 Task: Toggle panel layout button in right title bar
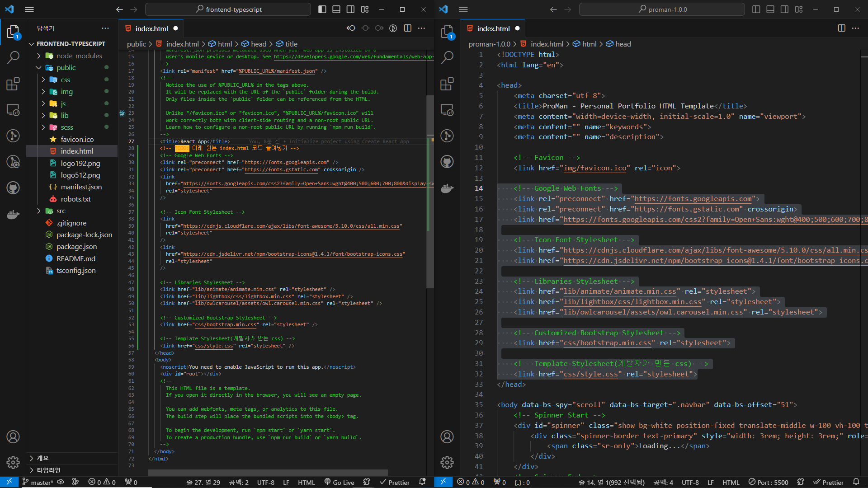(770, 9)
